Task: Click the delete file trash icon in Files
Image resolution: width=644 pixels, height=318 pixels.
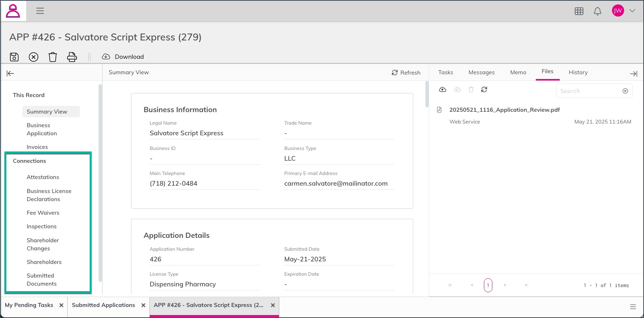Action: tap(471, 90)
